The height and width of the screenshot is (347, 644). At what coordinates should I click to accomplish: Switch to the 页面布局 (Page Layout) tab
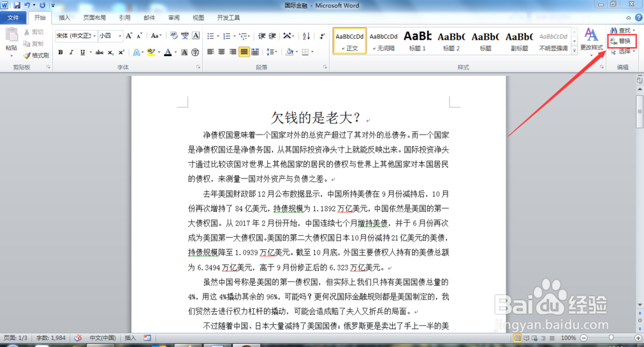click(95, 17)
